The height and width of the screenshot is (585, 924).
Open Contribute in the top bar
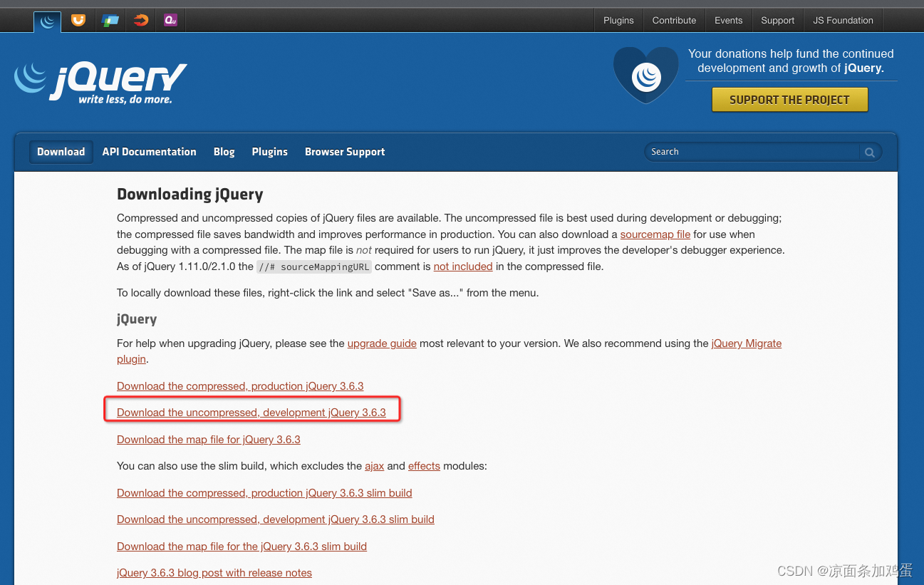(674, 21)
